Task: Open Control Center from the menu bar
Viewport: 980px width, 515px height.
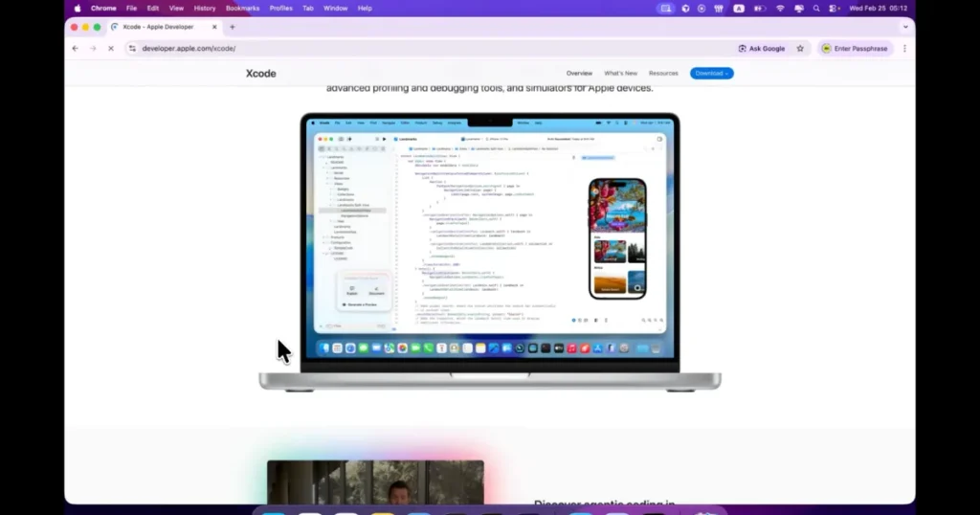Action: coord(834,8)
